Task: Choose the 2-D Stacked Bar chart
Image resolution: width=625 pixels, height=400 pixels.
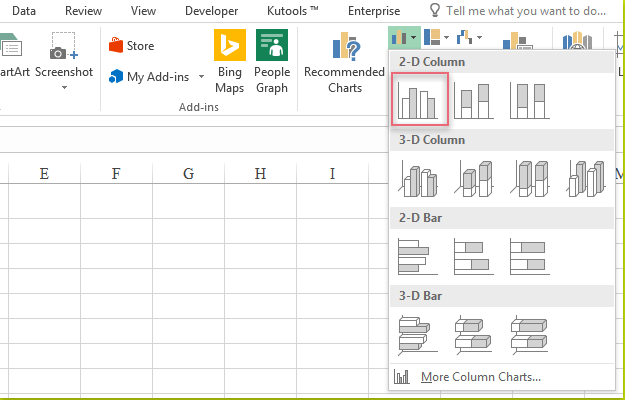Action: (473, 256)
